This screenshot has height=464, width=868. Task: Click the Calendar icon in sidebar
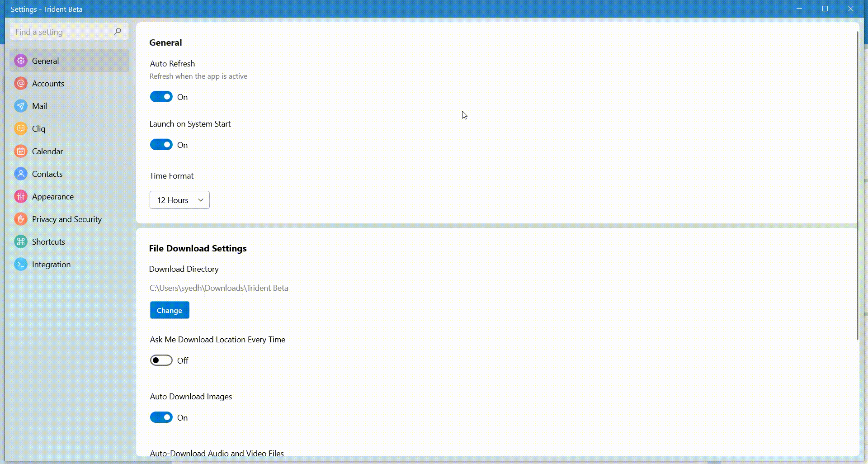[21, 151]
